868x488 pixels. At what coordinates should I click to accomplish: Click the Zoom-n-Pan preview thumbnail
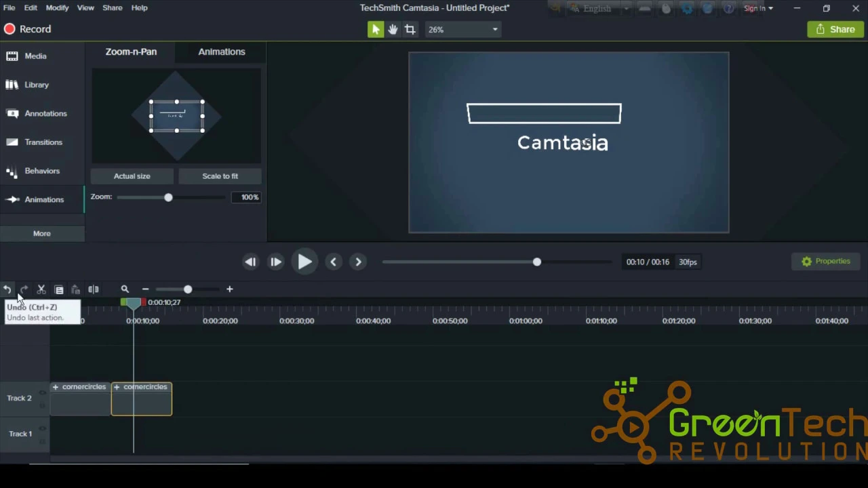(x=176, y=116)
